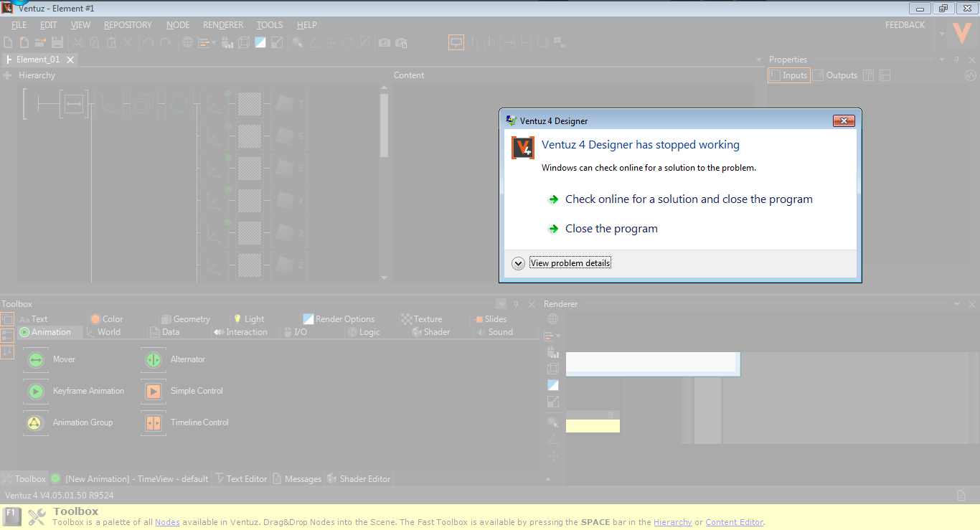Click the Hierarchy panel vertical scrollbar thumb
The image size is (980, 530).
[384, 126]
